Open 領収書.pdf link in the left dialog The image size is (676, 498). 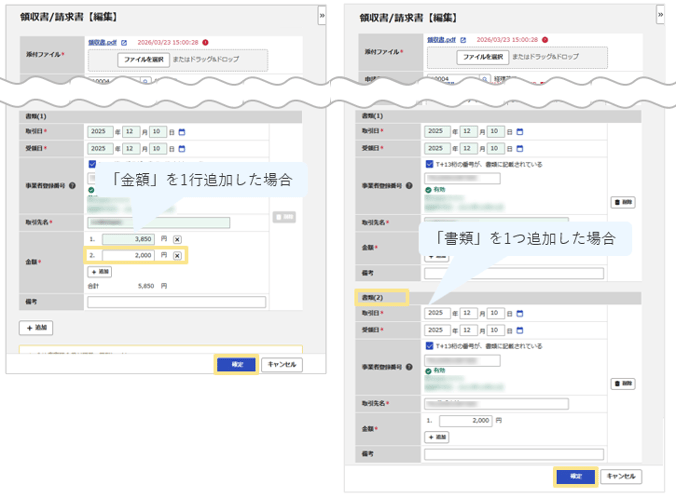[x=102, y=42]
